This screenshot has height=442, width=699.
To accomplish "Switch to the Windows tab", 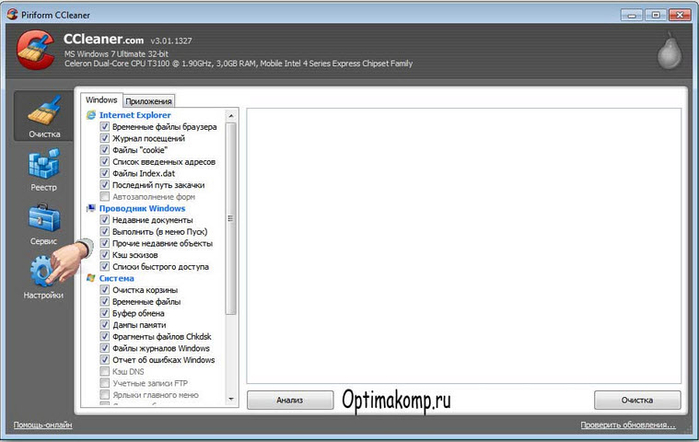I will click(x=101, y=100).
